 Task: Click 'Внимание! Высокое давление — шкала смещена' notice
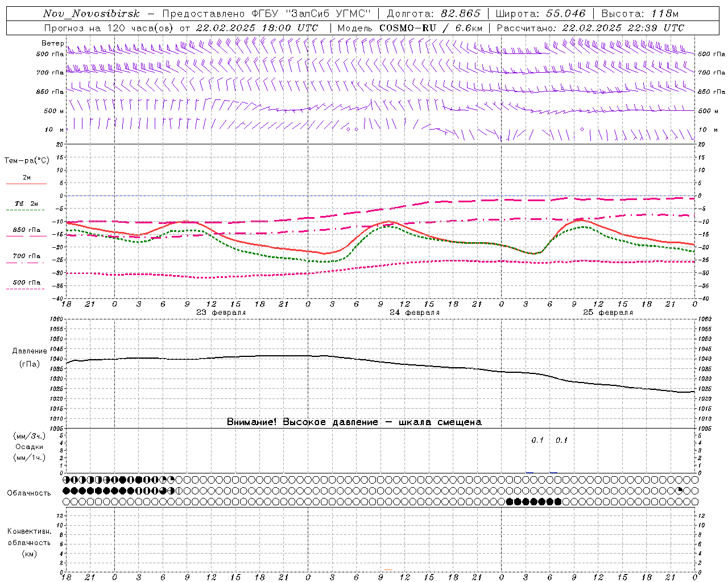354,422
